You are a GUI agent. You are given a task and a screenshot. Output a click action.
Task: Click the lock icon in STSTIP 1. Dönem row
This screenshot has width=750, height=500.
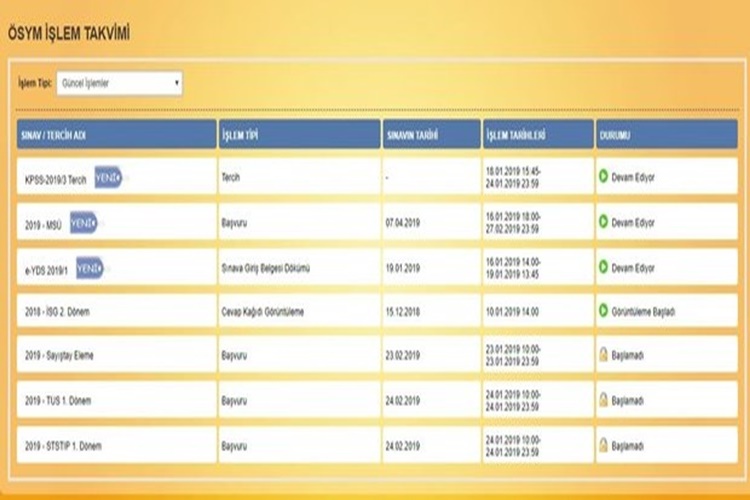coord(603,445)
